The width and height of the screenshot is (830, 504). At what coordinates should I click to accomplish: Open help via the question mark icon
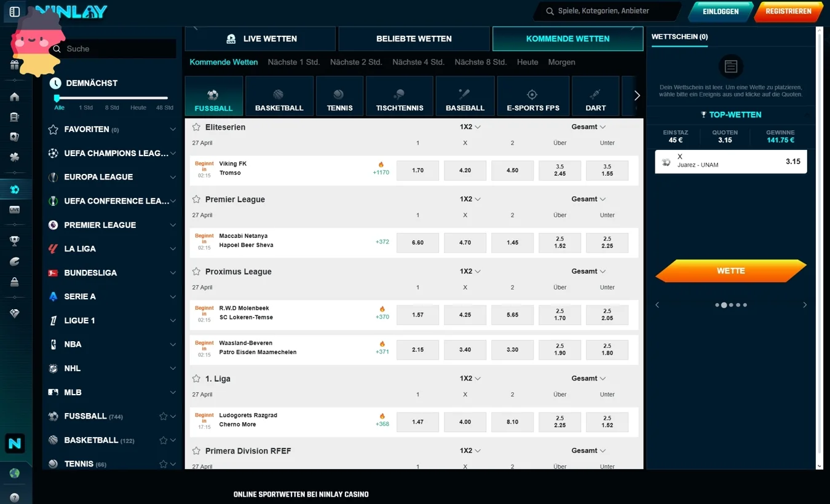coord(15,497)
